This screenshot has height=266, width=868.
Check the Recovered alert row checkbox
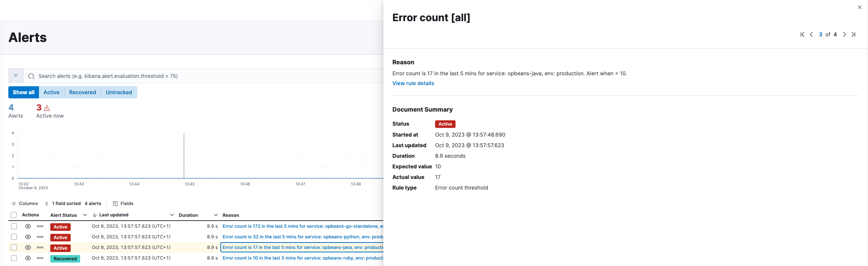pyautogui.click(x=14, y=258)
